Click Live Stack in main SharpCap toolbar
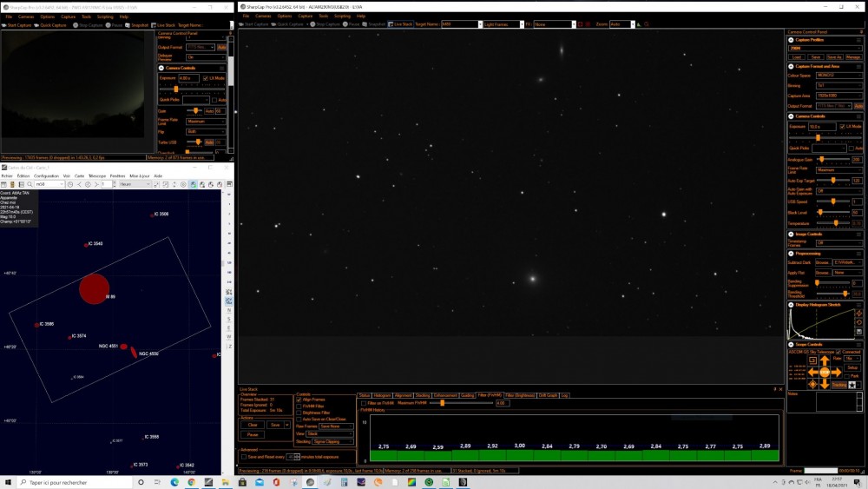868x489 pixels. click(399, 24)
